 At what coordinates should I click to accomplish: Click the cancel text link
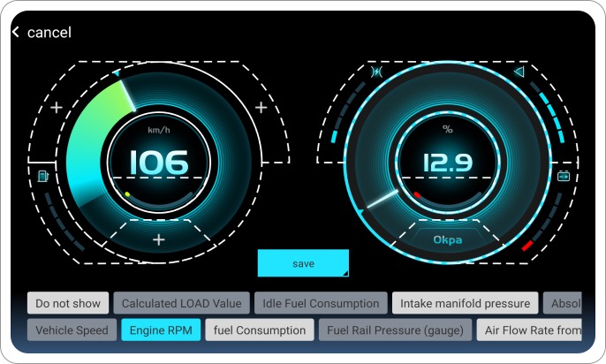click(x=49, y=33)
